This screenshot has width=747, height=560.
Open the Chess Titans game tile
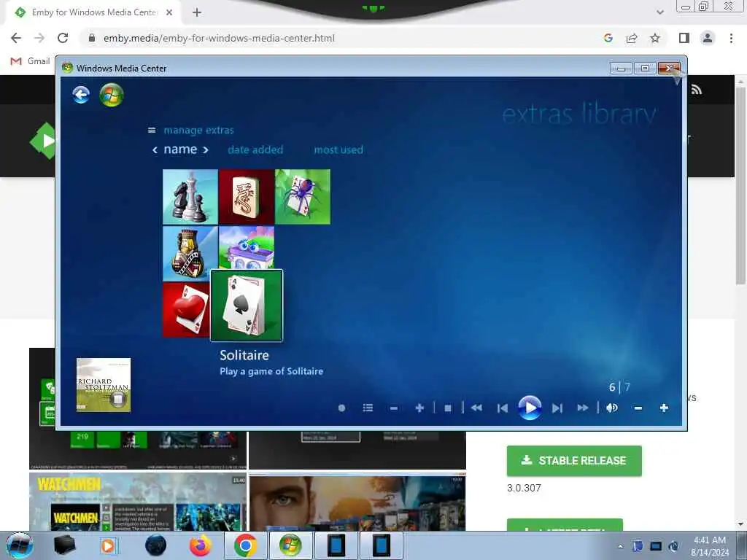190,197
